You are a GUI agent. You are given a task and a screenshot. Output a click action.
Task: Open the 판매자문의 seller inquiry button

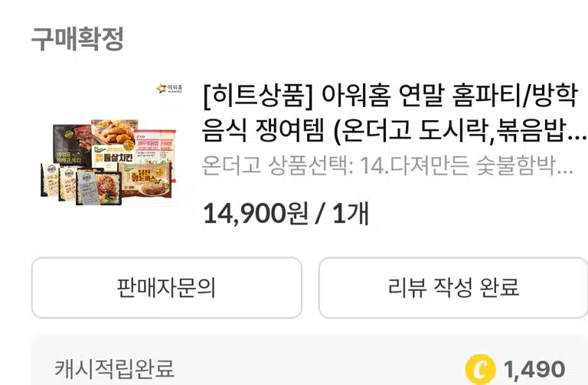(167, 288)
